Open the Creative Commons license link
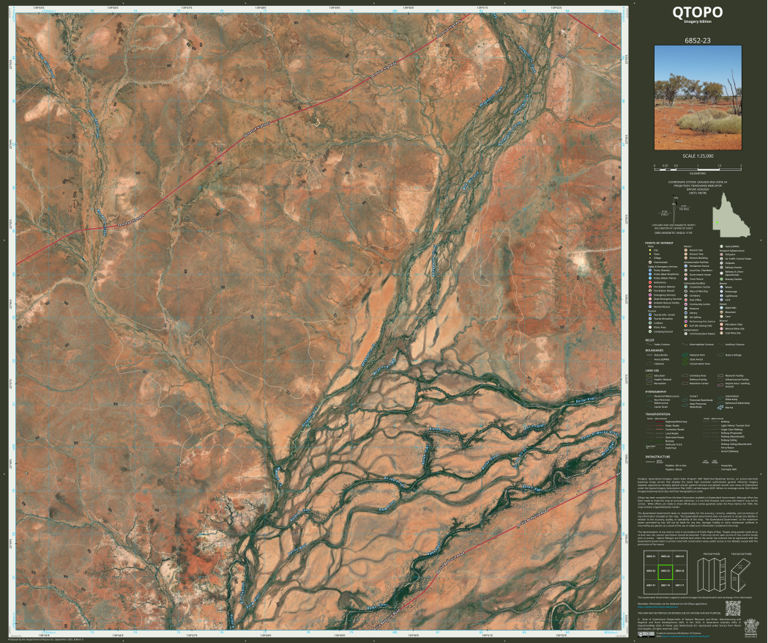 pyautogui.click(x=685, y=637)
